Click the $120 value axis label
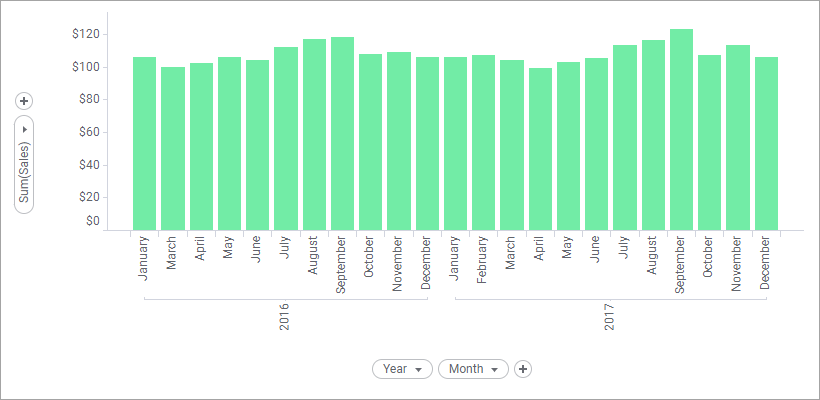This screenshot has width=820, height=400. (x=86, y=34)
